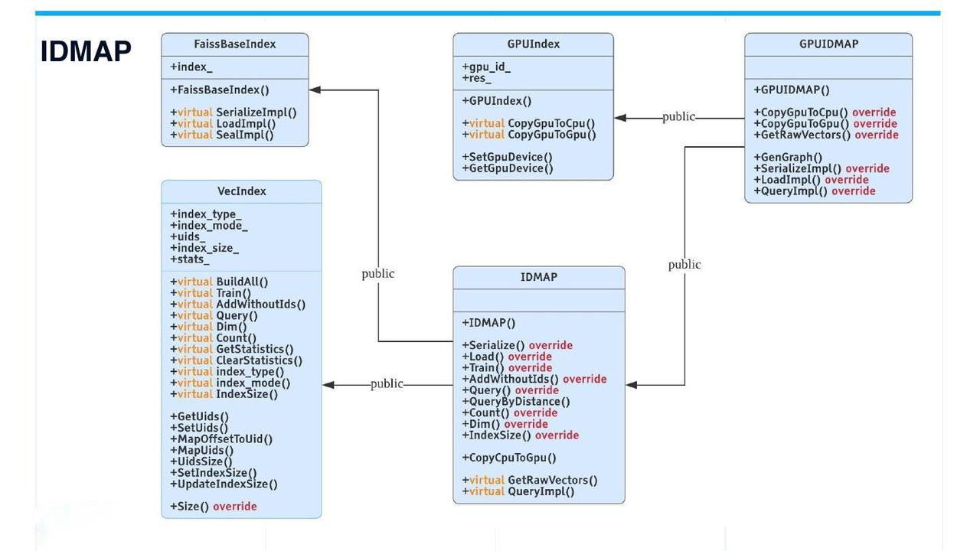
Task: Select the GPUIDMAP class header
Action: pyautogui.click(x=828, y=44)
